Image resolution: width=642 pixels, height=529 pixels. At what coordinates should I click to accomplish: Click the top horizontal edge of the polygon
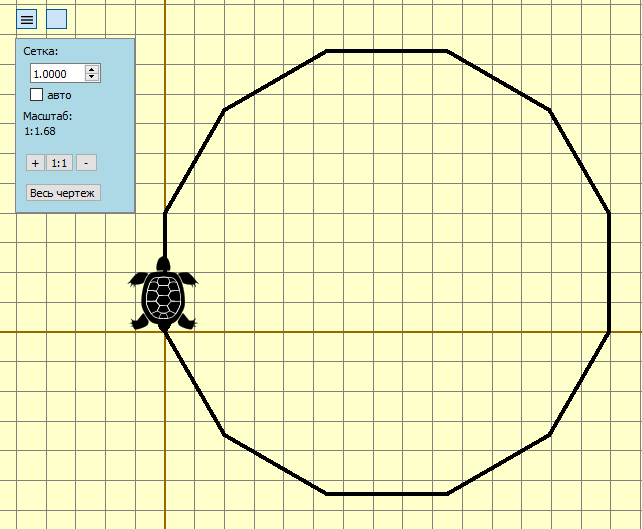386,51
